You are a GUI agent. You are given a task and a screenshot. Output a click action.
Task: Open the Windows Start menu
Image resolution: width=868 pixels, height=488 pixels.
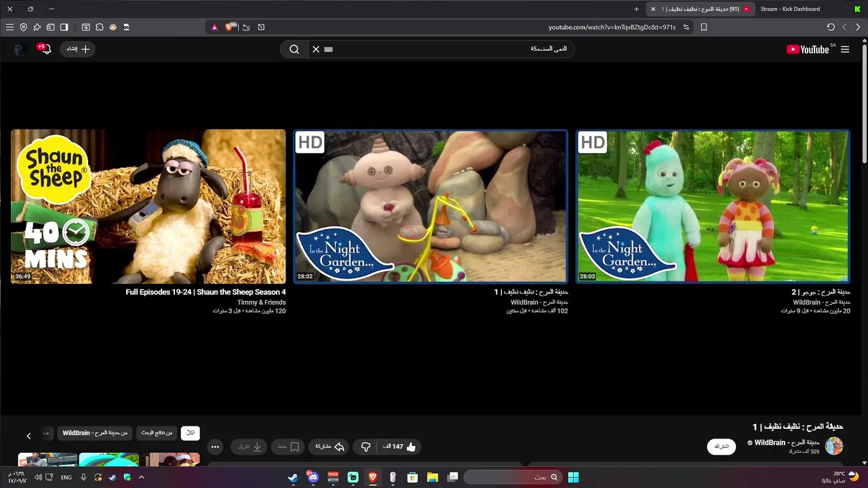tap(573, 477)
